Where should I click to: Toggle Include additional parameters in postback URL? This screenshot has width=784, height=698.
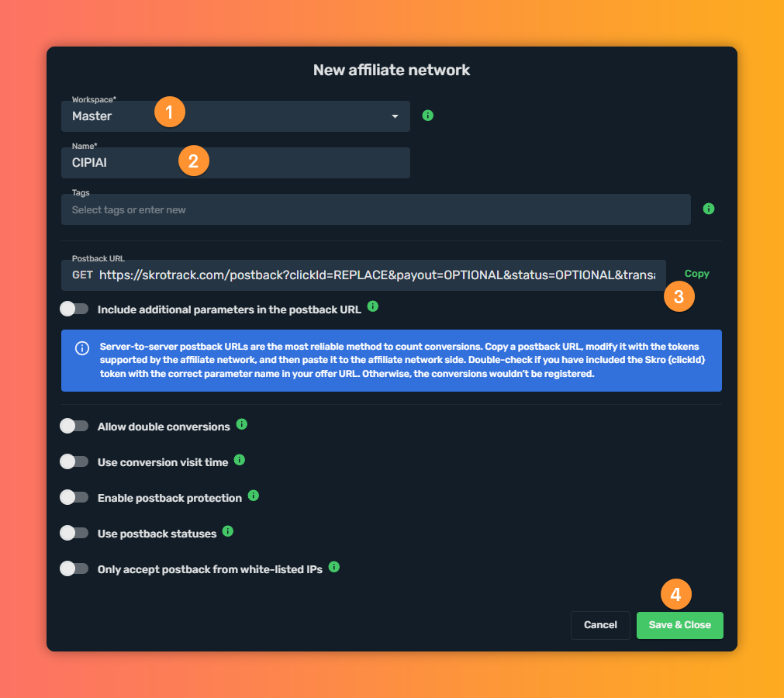tap(74, 309)
